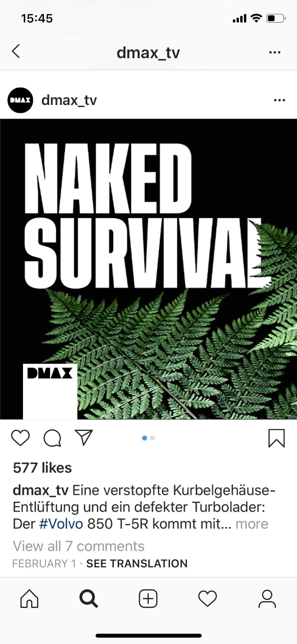Open the DMAX profile avatar
The width and height of the screenshot is (297, 644).
click(20, 100)
